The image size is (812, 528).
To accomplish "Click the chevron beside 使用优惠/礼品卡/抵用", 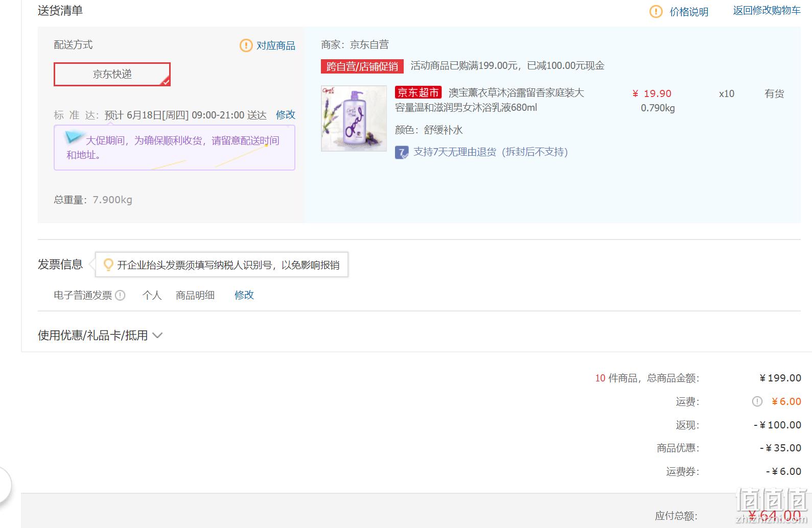I will 157,335.
